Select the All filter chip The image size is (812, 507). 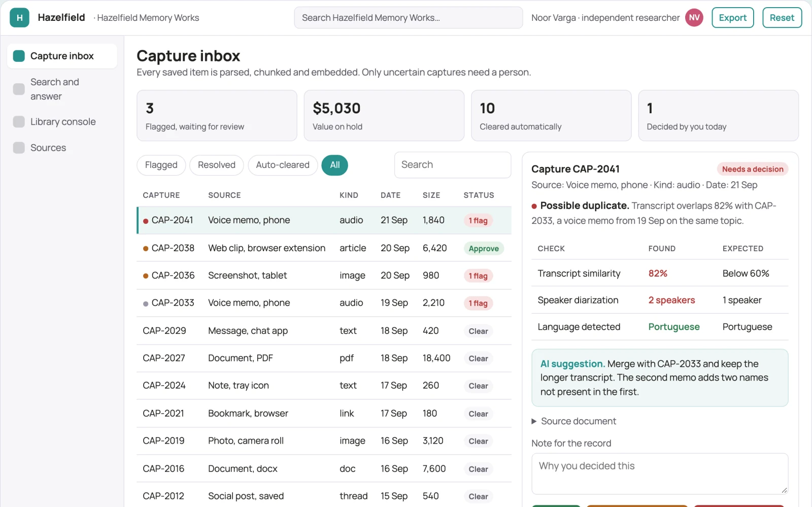(335, 165)
